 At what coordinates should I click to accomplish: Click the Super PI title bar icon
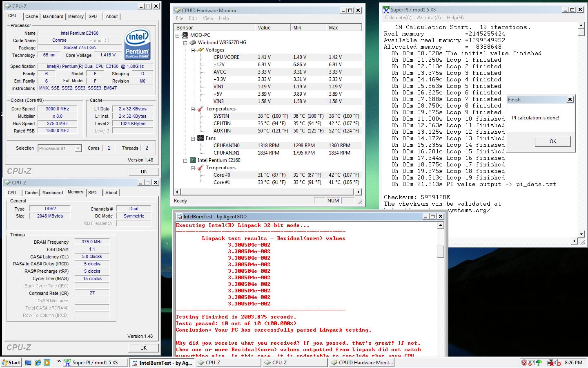point(386,9)
